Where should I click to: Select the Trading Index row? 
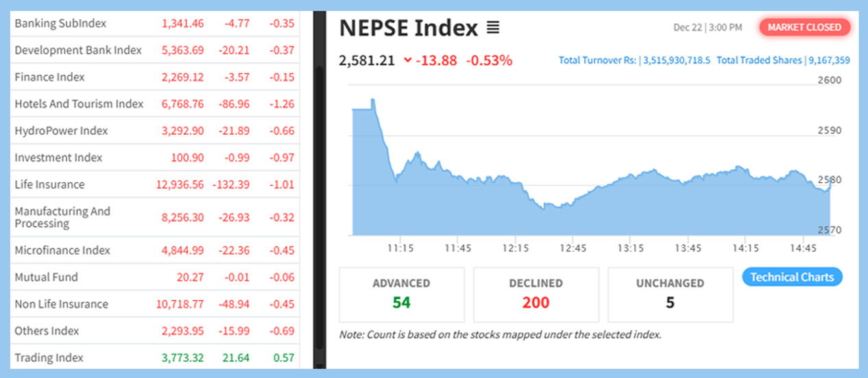coord(49,357)
